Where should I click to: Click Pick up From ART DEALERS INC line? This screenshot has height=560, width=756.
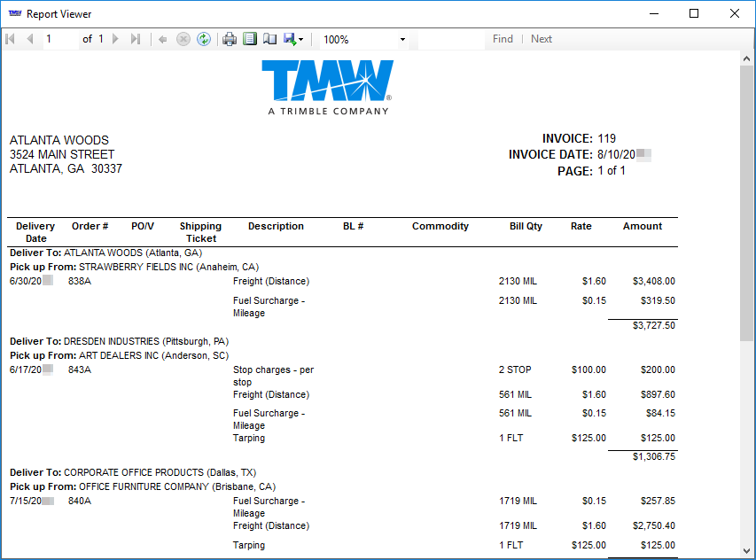tap(119, 355)
